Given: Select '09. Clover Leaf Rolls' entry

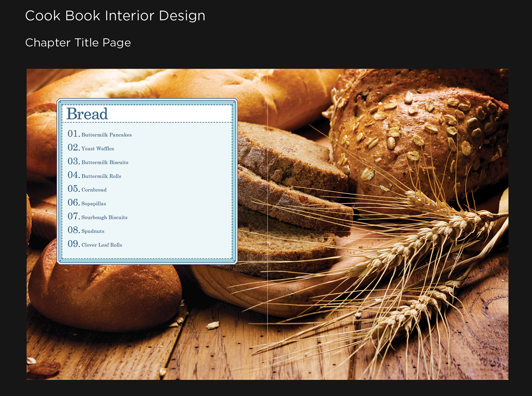Looking at the screenshot, I should coord(95,244).
